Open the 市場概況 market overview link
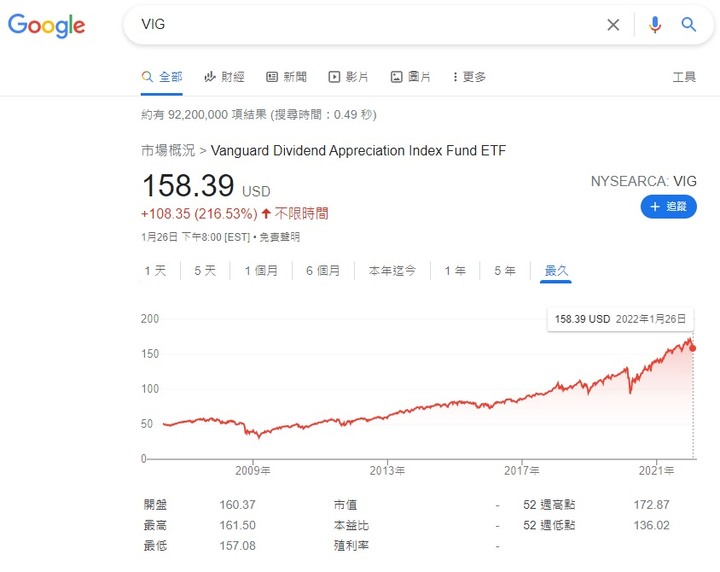Screen dimensions: 720x572 (168, 150)
